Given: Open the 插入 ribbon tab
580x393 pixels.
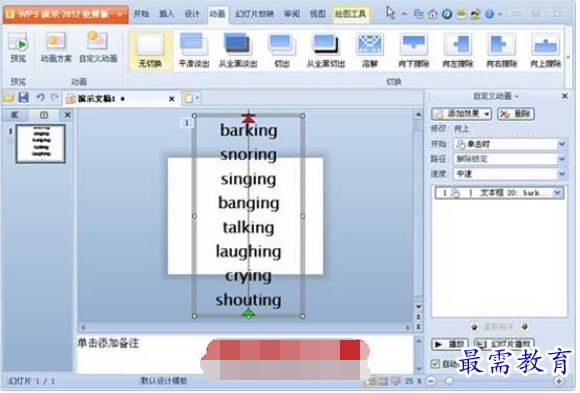Looking at the screenshot, I should pyautogui.click(x=166, y=14).
